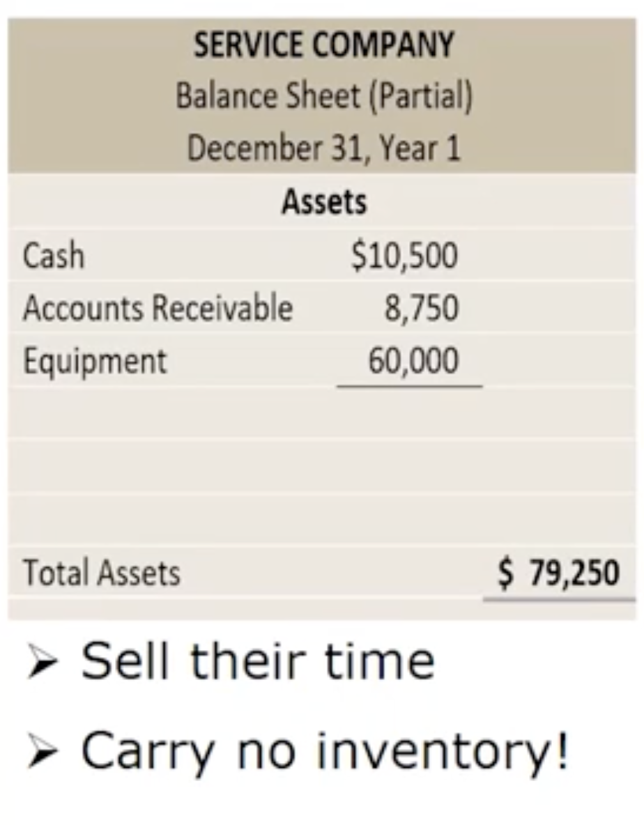644x825 pixels.
Task: Click the 8,750 receivable amount
Action: (421, 308)
